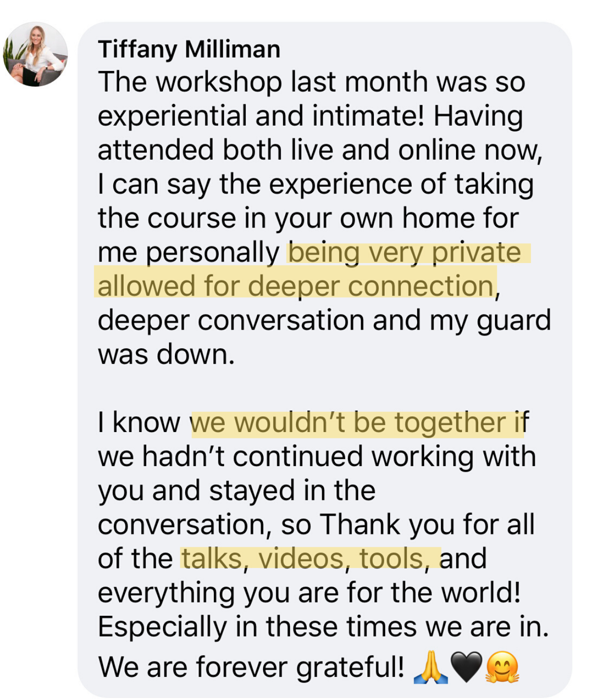This screenshot has height=700, width=591.
Task: Click the line "the course in your own home for"
Action: (x=308, y=218)
